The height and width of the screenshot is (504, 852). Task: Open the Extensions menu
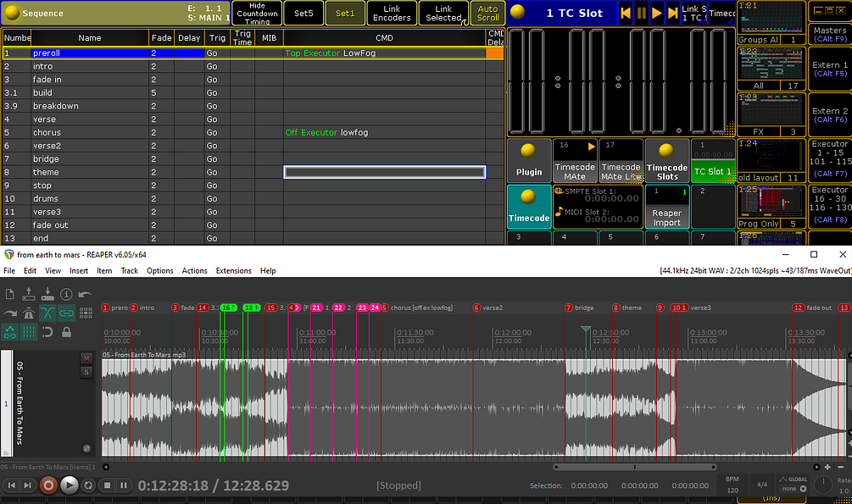click(234, 270)
